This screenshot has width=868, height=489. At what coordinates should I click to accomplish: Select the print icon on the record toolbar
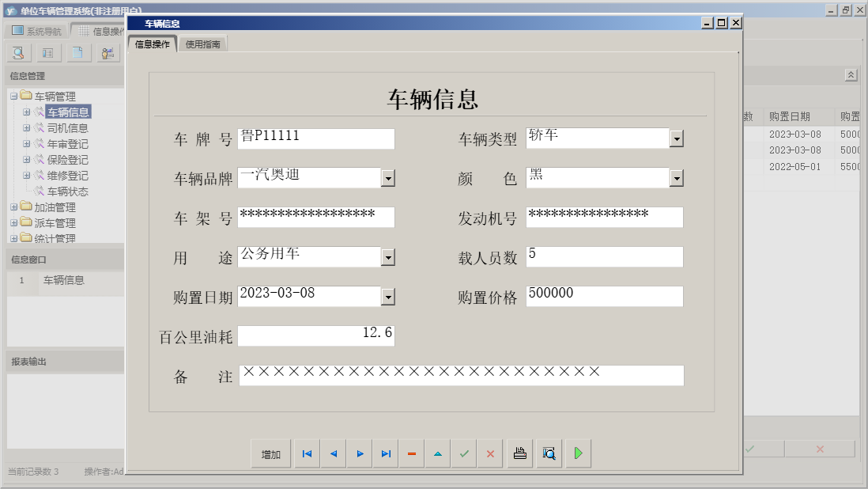tap(519, 453)
